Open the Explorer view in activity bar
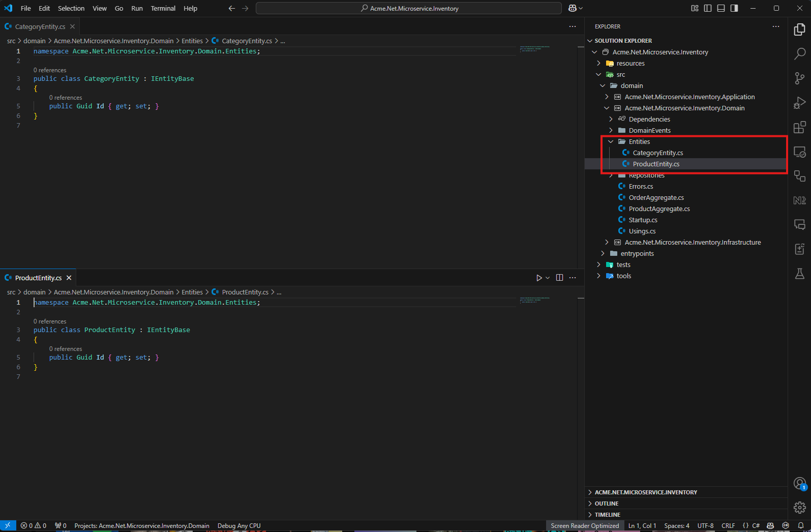 (799, 30)
